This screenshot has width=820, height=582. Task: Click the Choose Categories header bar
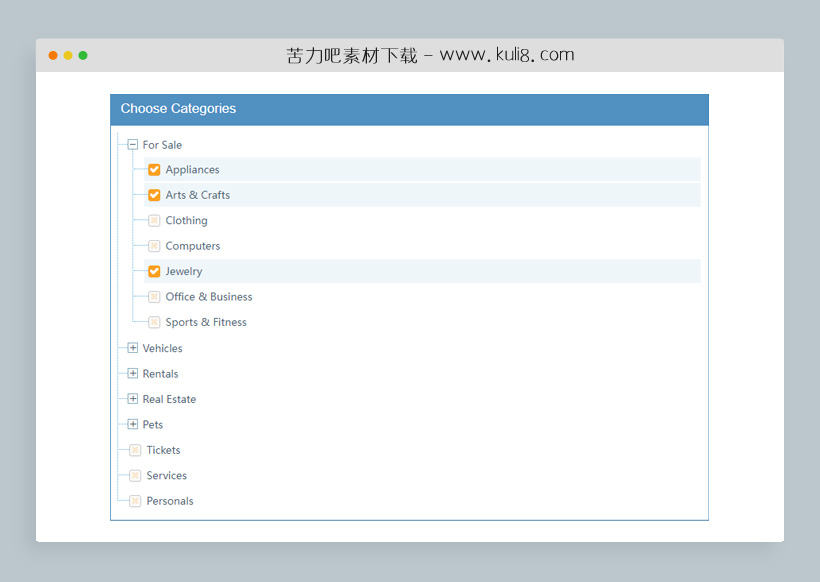[409, 109]
